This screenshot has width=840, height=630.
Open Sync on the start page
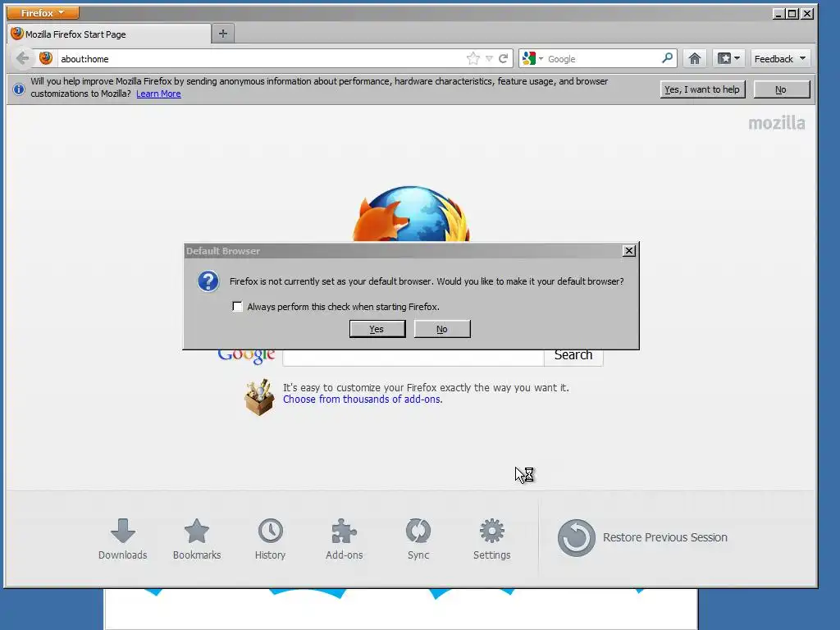418,539
